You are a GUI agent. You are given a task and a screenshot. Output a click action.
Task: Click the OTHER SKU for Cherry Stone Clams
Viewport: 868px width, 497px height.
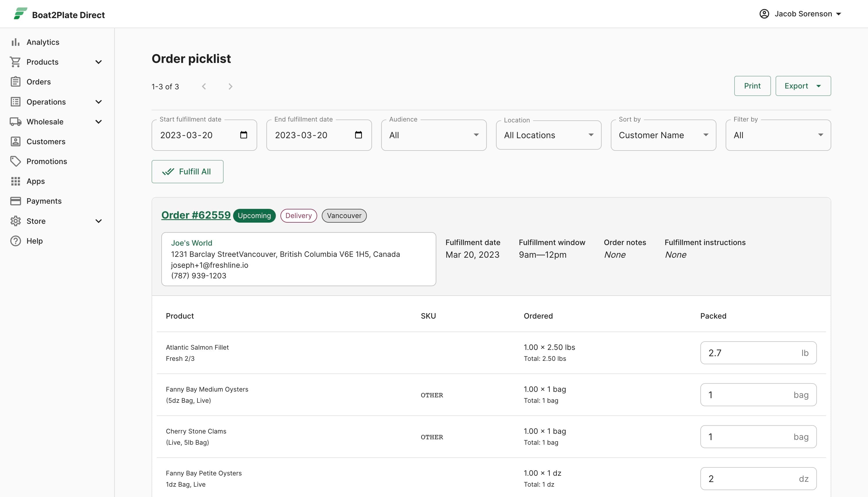click(x=432, y=437)
